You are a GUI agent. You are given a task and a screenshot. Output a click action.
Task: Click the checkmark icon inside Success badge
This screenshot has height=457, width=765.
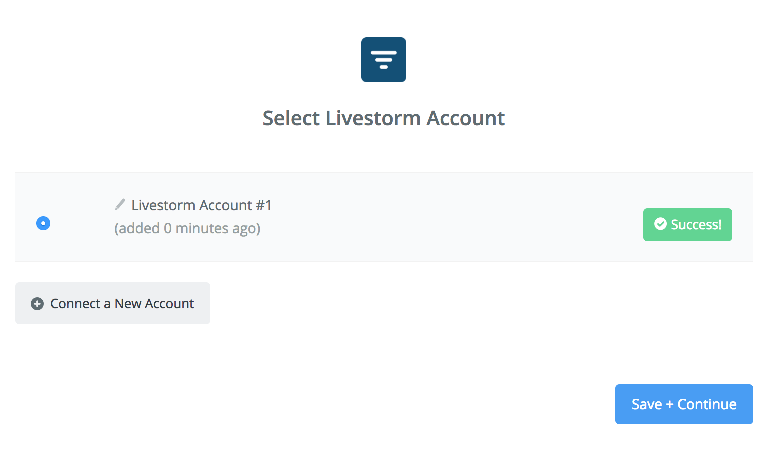pyautogui.click(x=660, y=224)
